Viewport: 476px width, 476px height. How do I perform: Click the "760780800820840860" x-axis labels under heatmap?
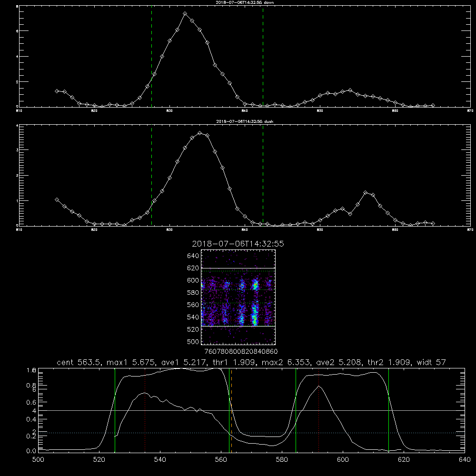pos(241,352)
